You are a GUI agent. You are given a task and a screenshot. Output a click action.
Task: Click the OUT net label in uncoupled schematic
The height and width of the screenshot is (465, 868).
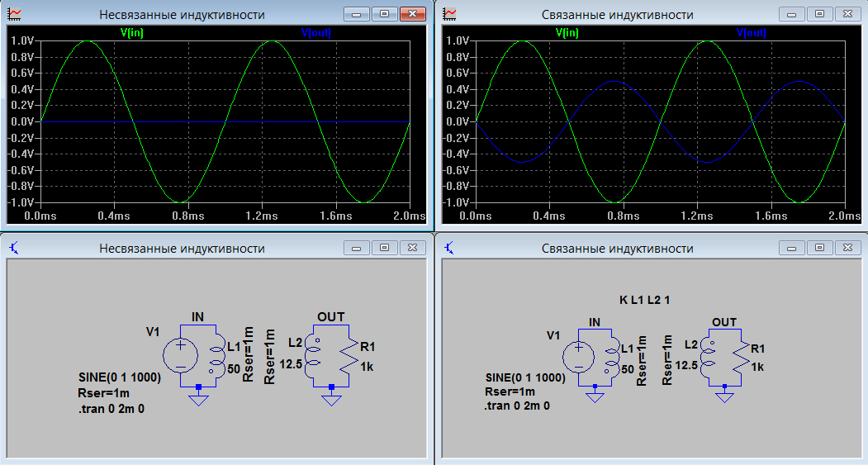(330, 317)
